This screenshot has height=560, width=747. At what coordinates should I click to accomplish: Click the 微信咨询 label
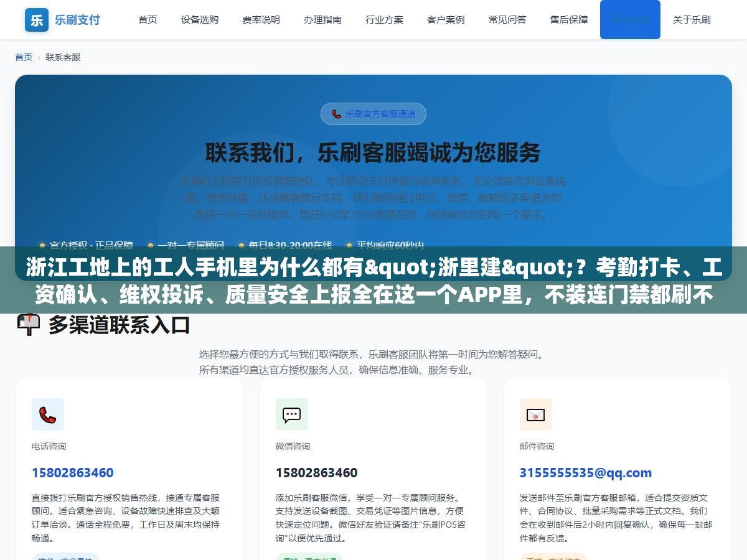293,446
